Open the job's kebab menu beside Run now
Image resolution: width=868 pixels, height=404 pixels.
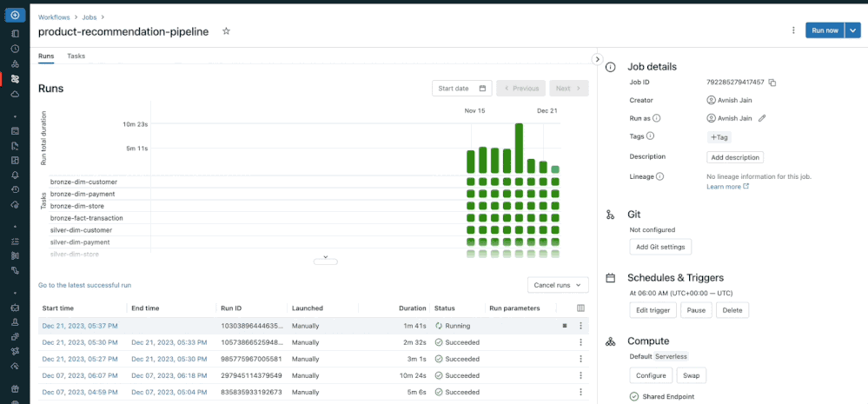(793, 30)
